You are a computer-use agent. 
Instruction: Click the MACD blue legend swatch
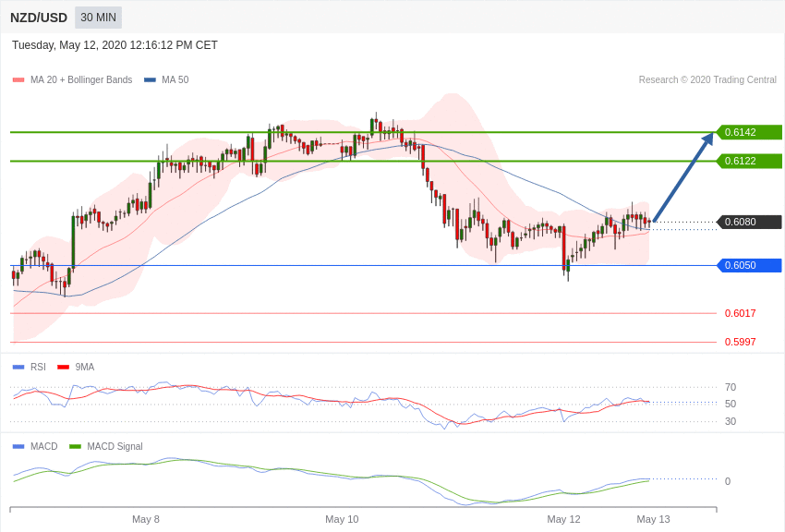18,446
